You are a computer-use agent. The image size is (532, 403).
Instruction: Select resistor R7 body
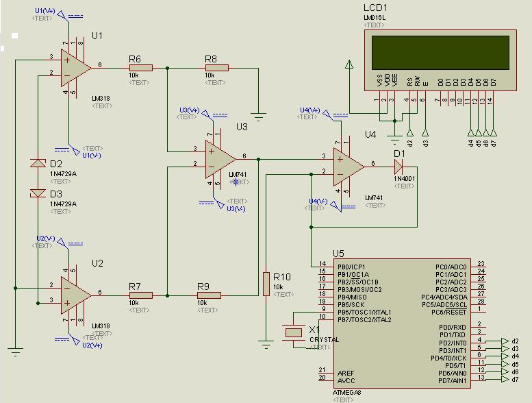click(141, 295)
